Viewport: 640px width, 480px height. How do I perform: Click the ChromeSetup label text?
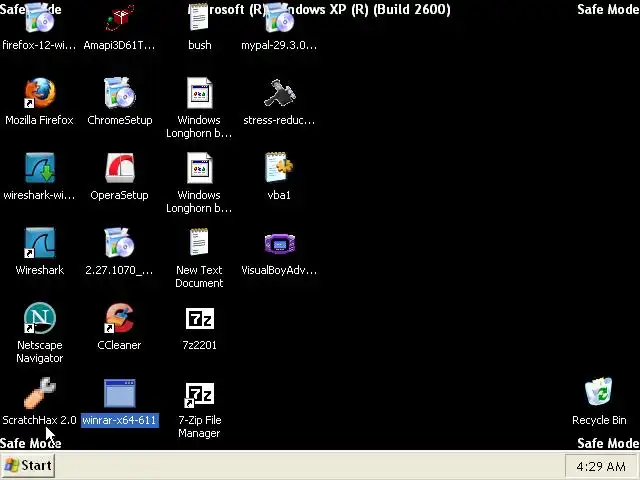(120, 120)
